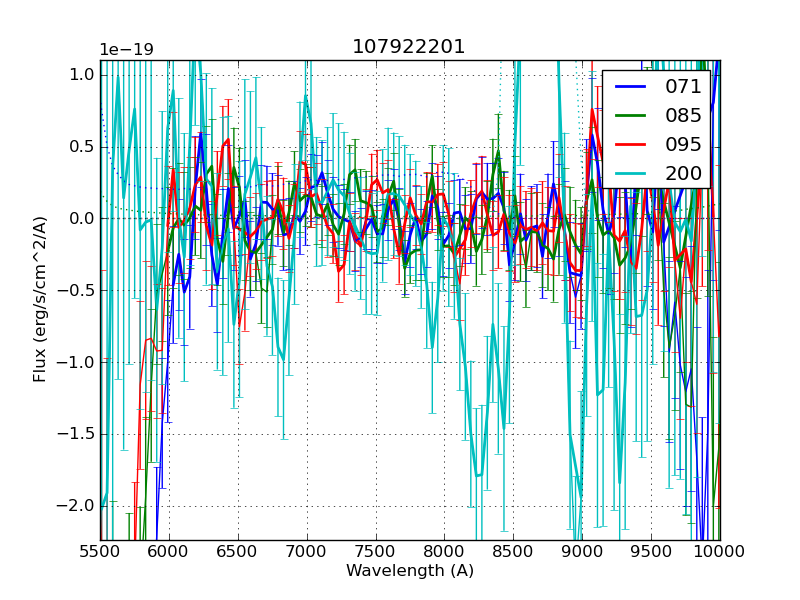Click the Wavelength (A) x-axis label
This screenshot has height=600, width=800.
click(x=410, y=571)
